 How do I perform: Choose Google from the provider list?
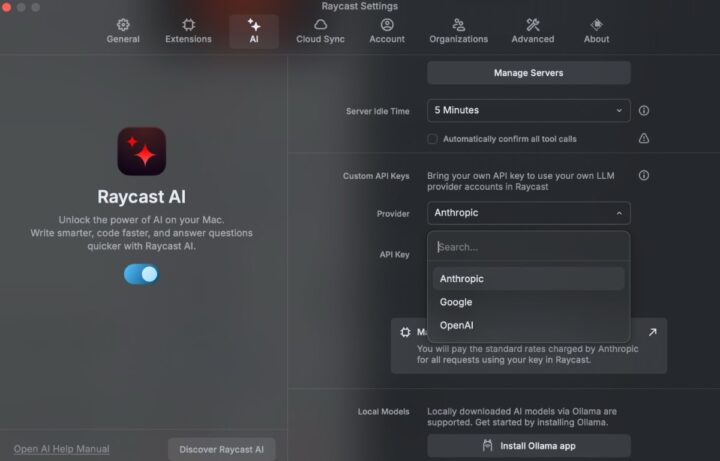[x=456, y=302]
